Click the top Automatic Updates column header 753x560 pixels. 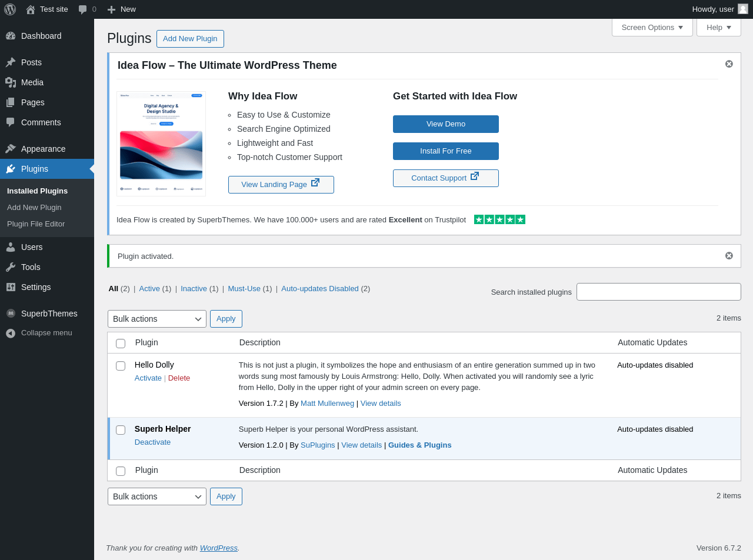click(x=652, y=342)
